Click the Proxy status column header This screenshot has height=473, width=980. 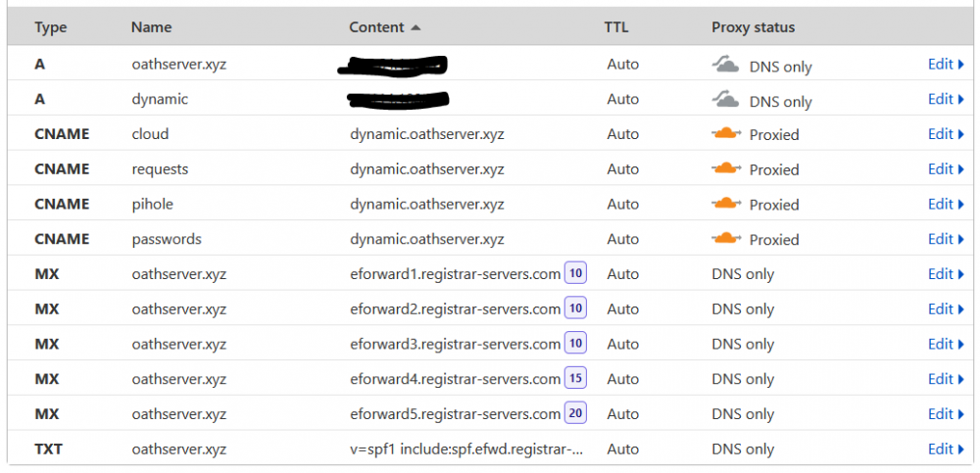(753, 27)
